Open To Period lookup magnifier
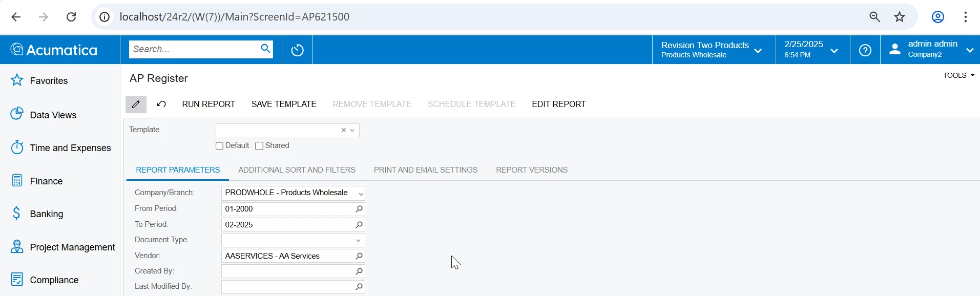 coord(359,225)
